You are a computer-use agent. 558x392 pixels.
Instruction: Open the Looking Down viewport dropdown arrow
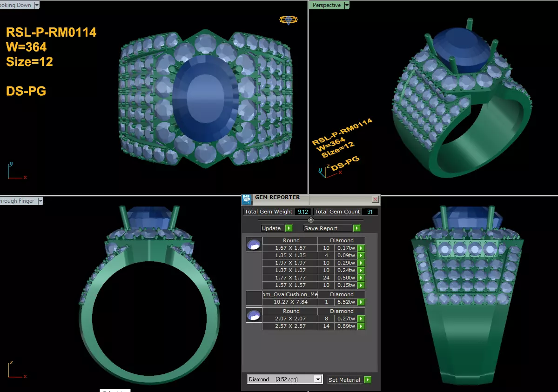[x=37, y=5]
